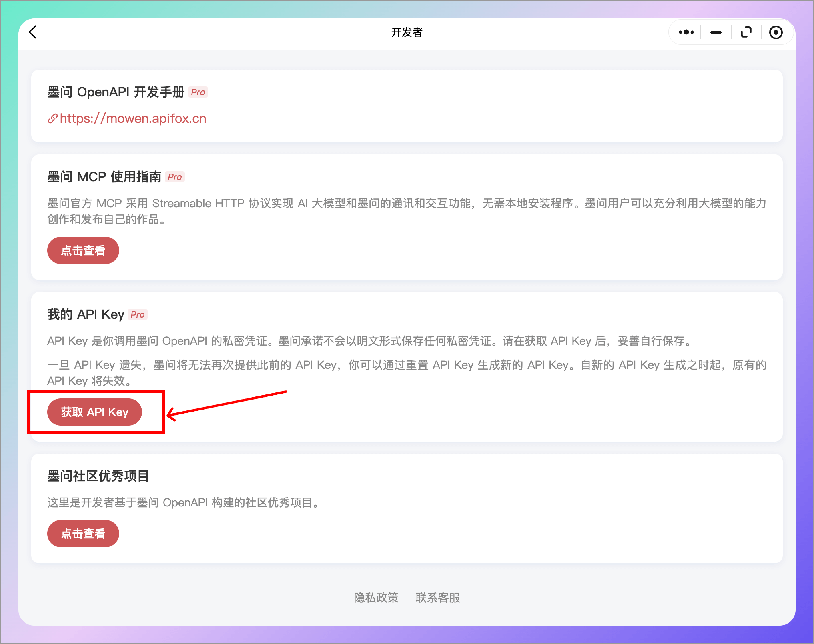Close the mini program via the circle icon
The image size is (814, 644).
pos(776,32)
